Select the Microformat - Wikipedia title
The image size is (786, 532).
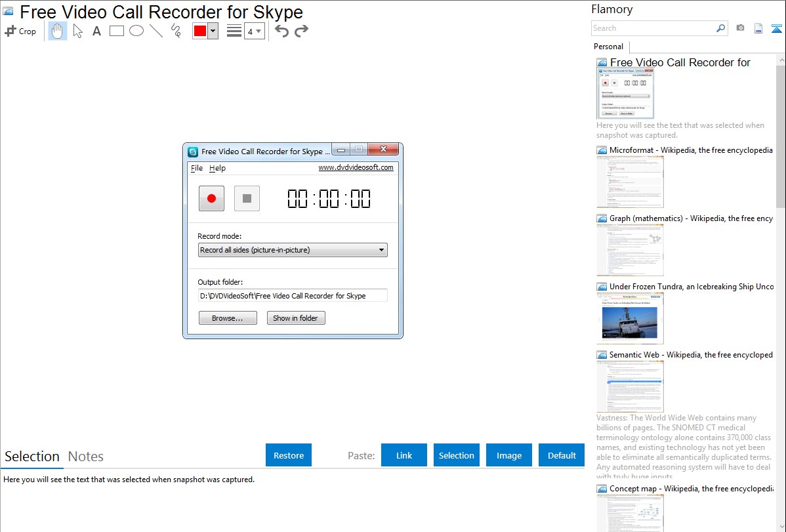[x=691, y=150]
